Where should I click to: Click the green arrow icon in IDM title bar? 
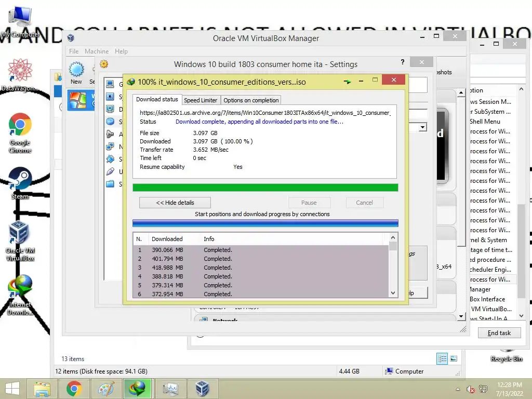347,82
